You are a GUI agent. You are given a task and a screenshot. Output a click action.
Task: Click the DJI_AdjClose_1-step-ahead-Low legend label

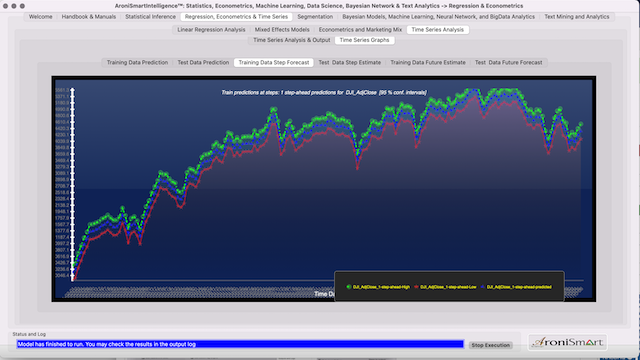[448, 287]
